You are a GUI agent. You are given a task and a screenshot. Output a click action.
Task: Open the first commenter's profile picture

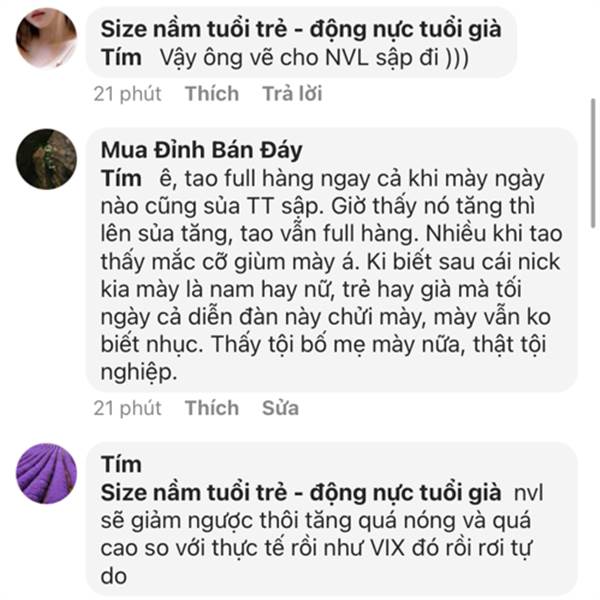click(x=46, y=38)
